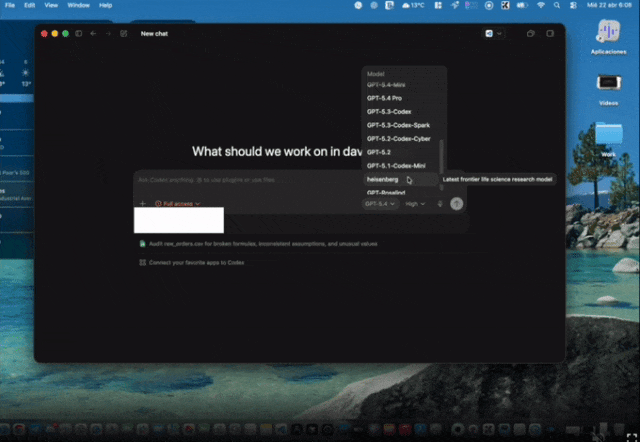
Task: Open the editor app dropdown in title bar
Action: [494, 33]
